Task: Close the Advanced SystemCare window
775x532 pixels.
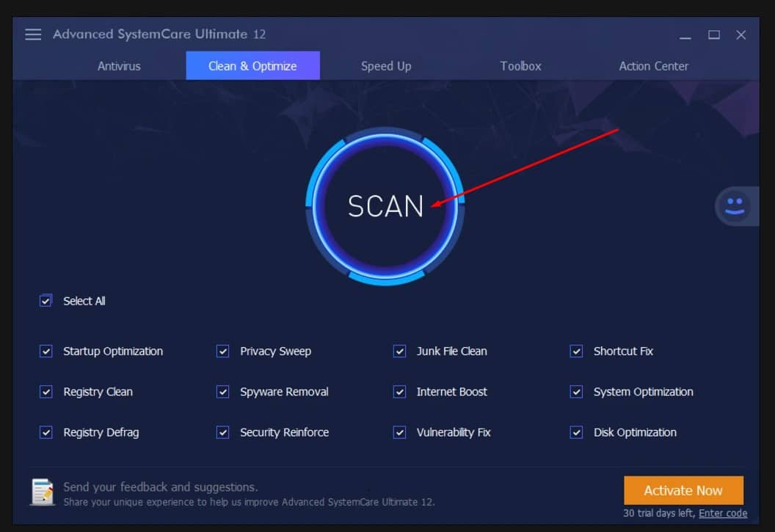Action: 741,34
